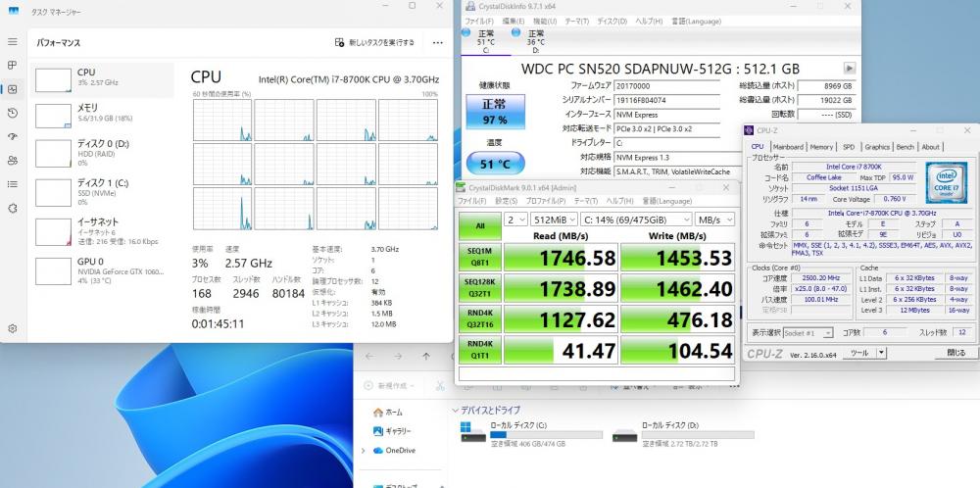Open test size dropdown 512MiB
Viewport: 980px width, 488px height.
coord(554,220)
